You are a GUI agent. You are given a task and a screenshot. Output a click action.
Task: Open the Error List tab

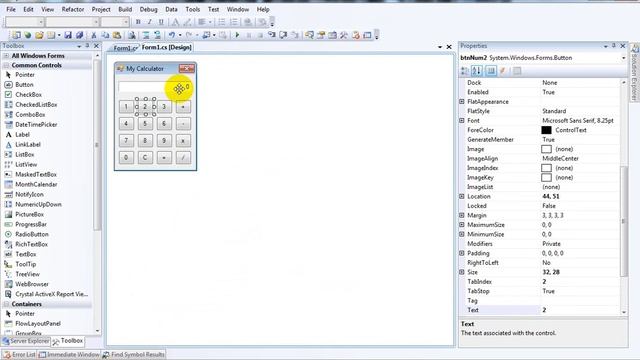[x=20, y=355]
